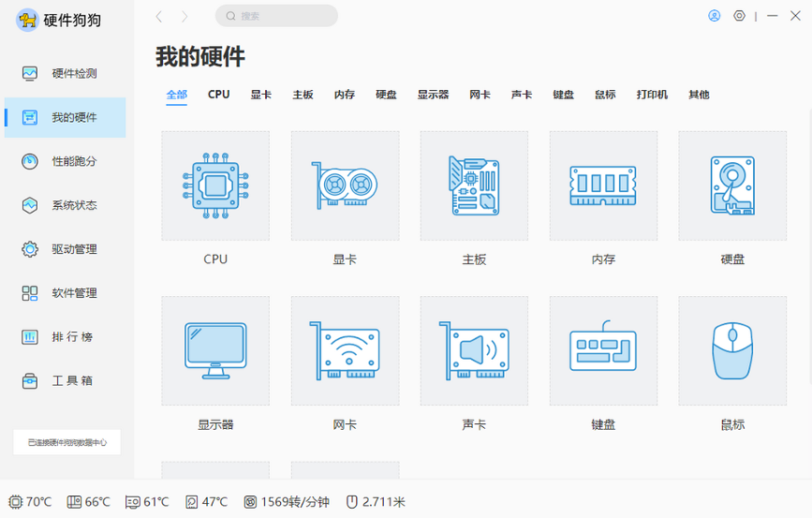This screenshot has height=518, width=812.
Task: Click the 性能跑分 menu label
Action: click(x=74, y=161)
